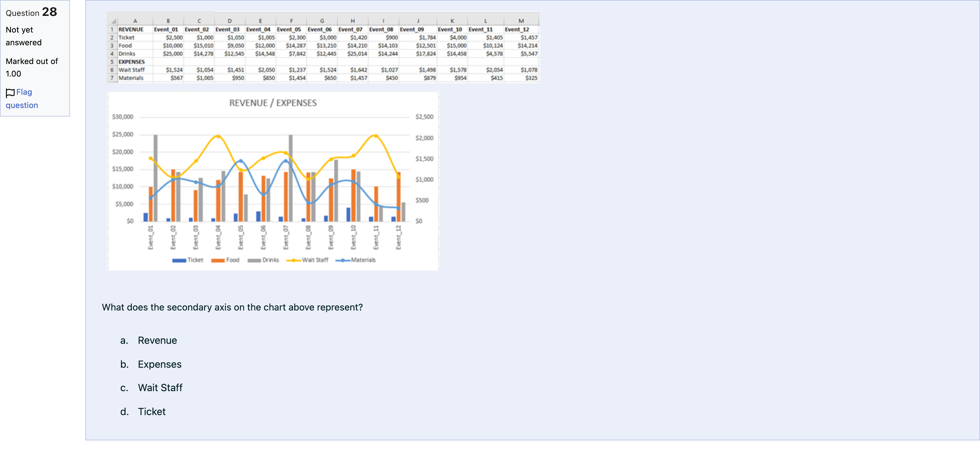Click the Not yet answered status

click(x=24, y=36)
